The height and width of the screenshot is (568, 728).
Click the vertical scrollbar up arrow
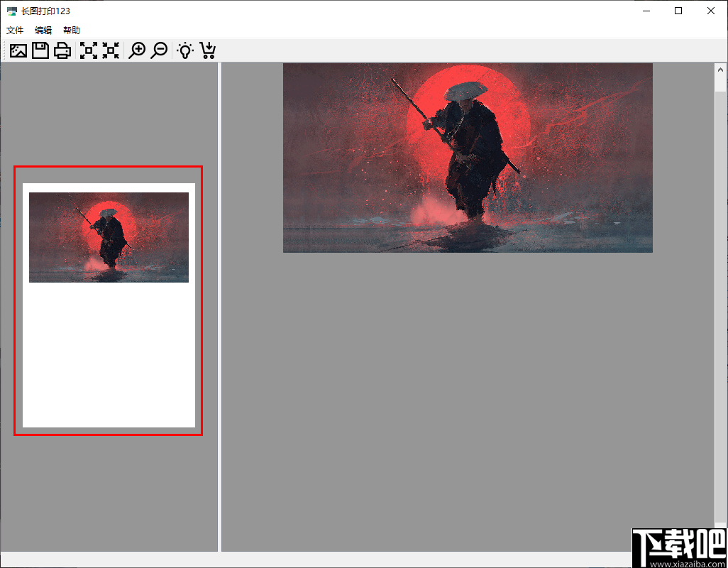click(721, 70)
